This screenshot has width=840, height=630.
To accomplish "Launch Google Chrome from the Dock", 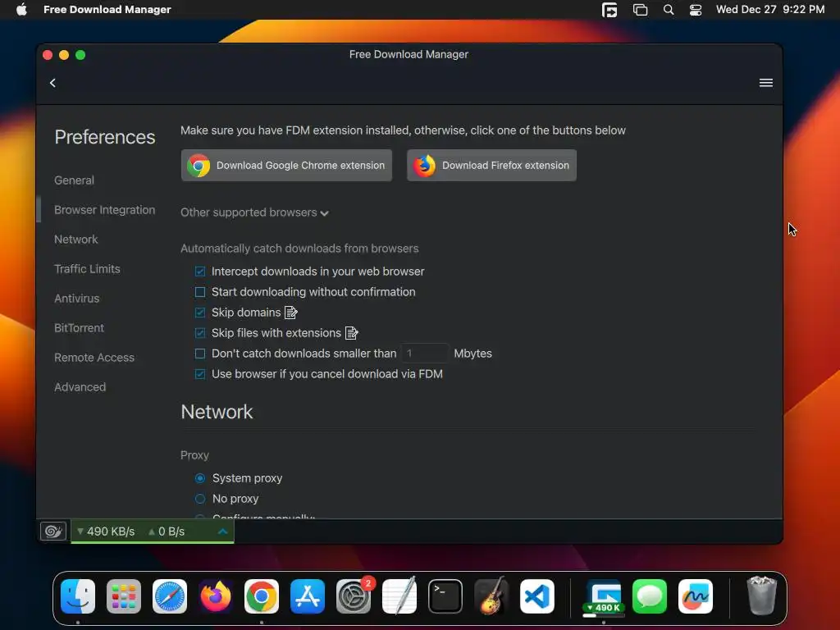I will click(x=262, y=596).
